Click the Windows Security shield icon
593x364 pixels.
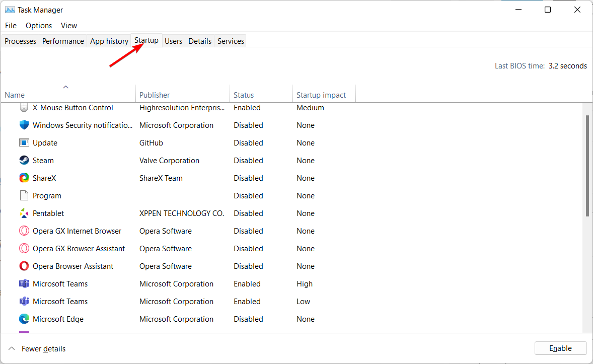pos(24,125)
